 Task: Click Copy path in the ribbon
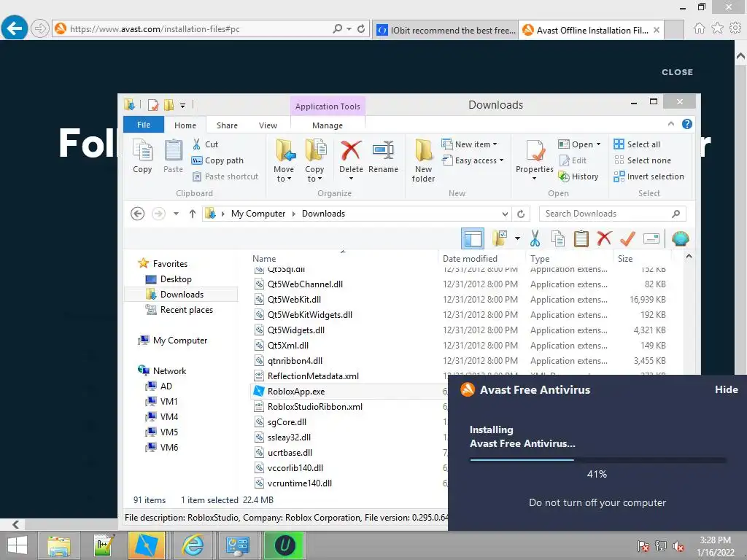click(217, 160)
